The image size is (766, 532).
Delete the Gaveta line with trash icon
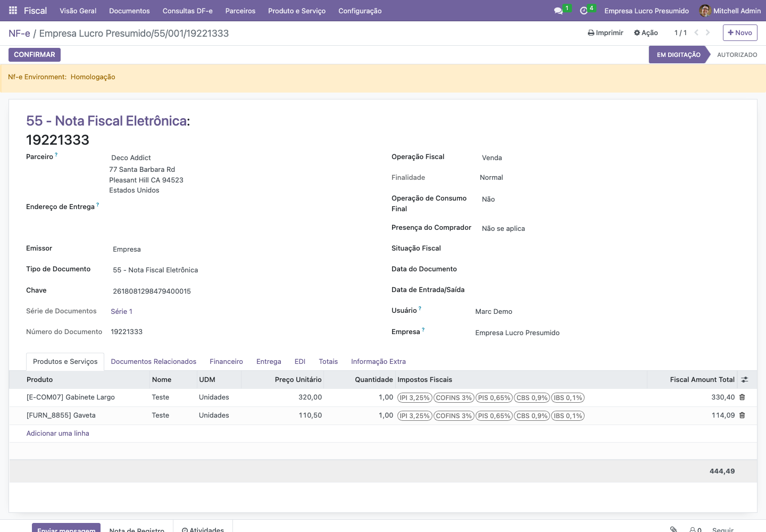742,415
